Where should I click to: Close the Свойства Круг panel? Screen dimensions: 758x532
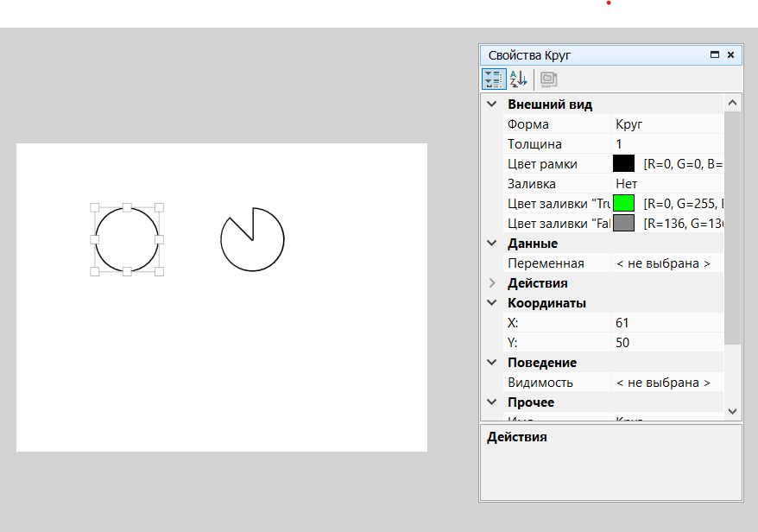pyautogui.click(x=730, y=54)
